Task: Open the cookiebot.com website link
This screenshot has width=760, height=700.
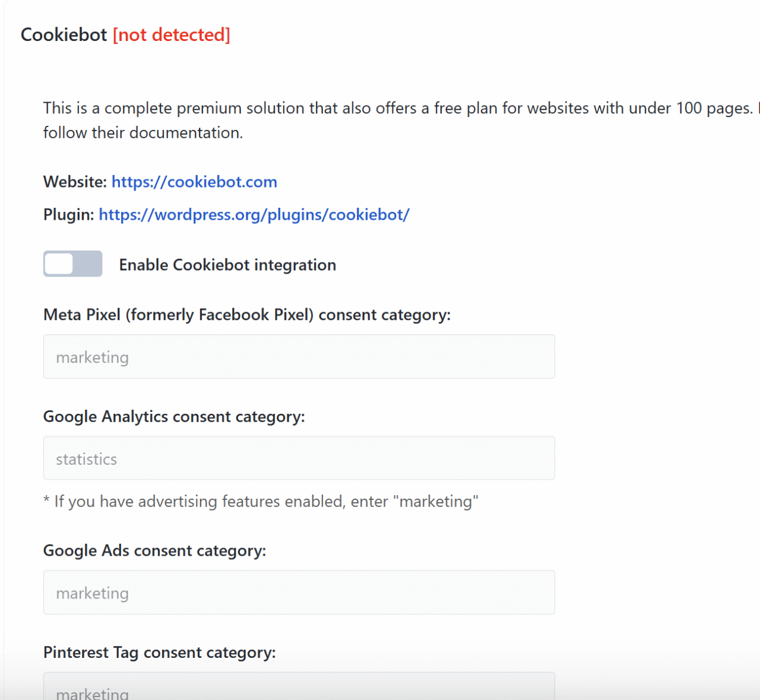Action: tap(194, 182)
